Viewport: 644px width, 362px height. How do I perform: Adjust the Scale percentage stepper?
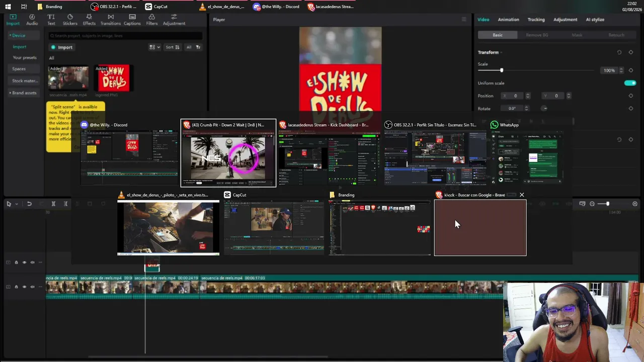[621, 70]
